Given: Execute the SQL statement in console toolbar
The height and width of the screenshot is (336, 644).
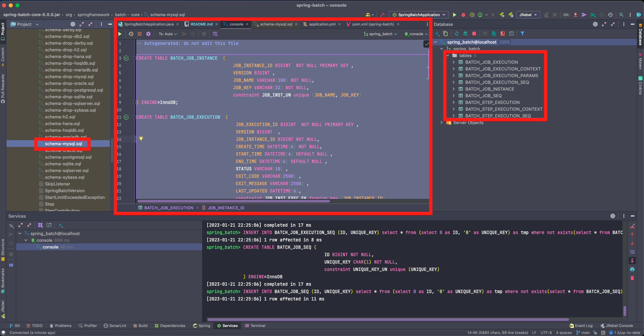Looking at the screenshot, I should [120, 34].
